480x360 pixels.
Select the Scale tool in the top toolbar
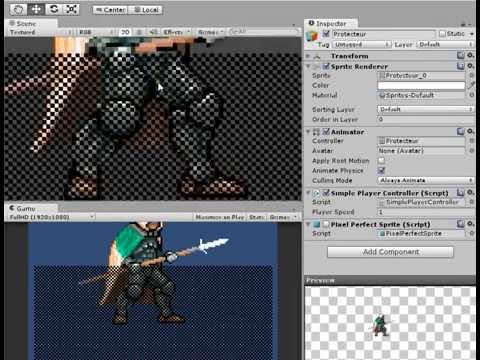71,9
